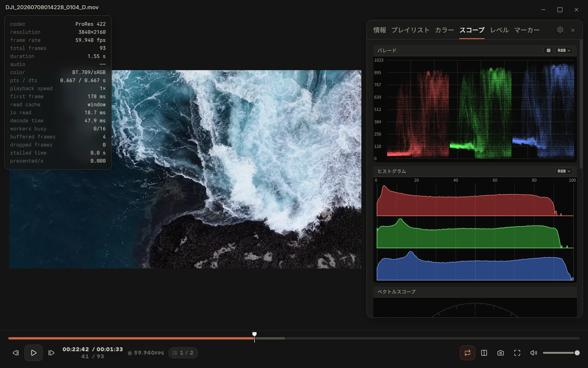Click the ocean video preview frame
Image resolution: width=588 pixels, height=368 pixels.
pos(185,169)
